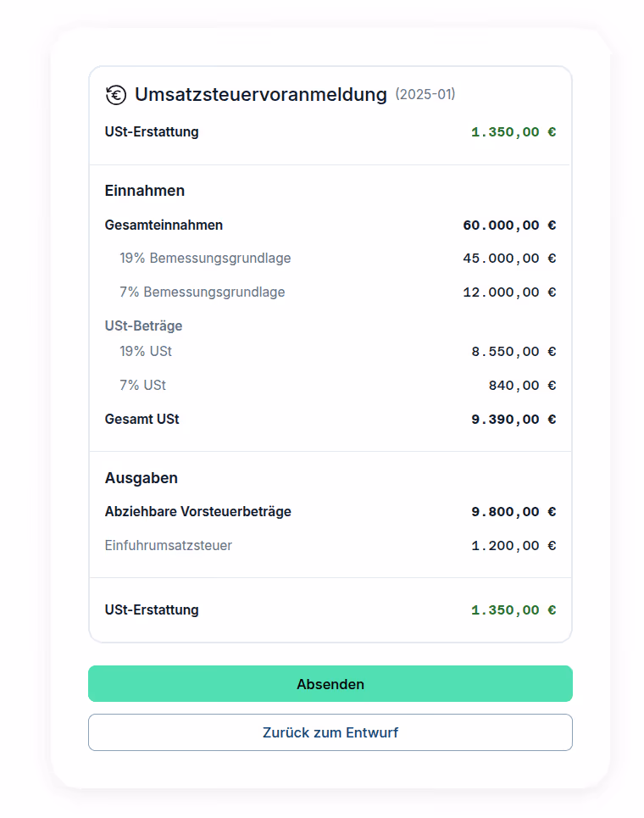Select the 7% Bemessungsgrundlage label

click(x=202, y=292)
